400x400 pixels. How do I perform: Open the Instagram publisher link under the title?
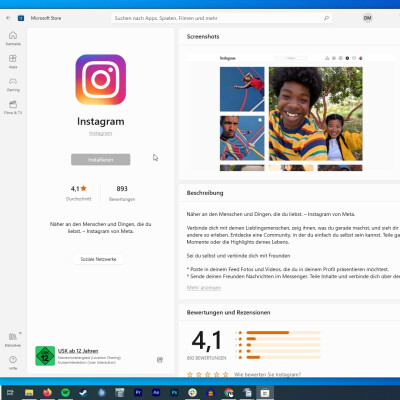(x=100, y=133)
